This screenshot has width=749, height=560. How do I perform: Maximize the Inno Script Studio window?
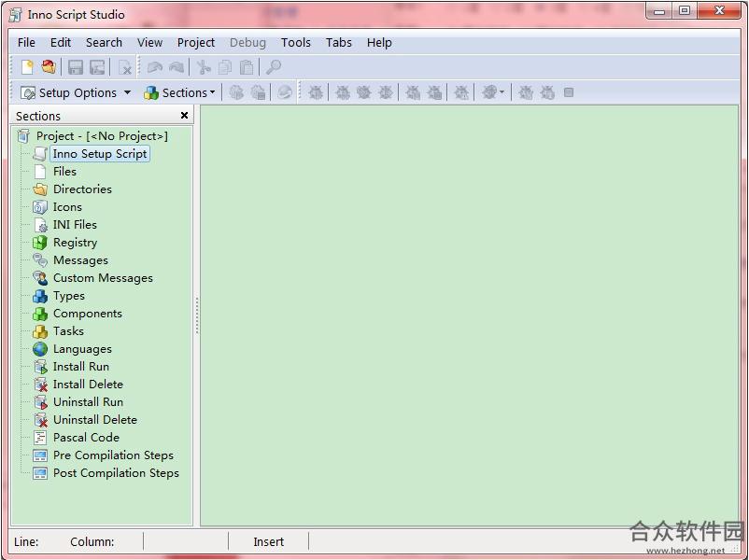pyautogui.click(x=685, y=10)
